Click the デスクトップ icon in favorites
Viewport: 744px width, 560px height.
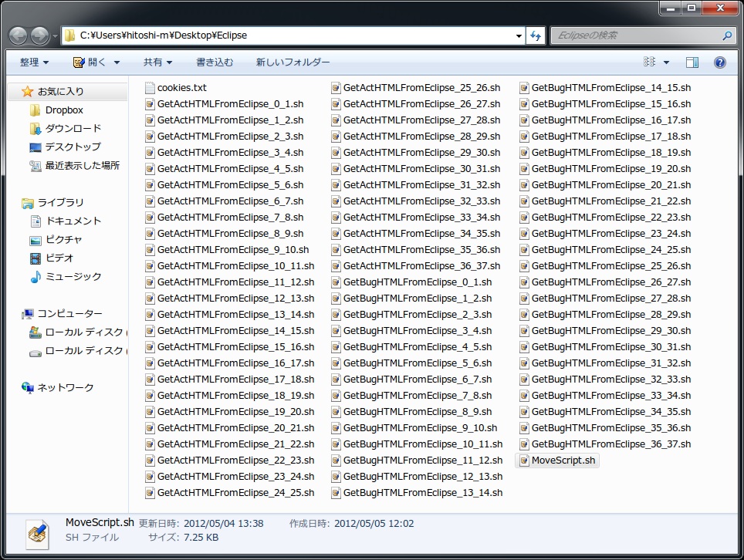point(35,147)
